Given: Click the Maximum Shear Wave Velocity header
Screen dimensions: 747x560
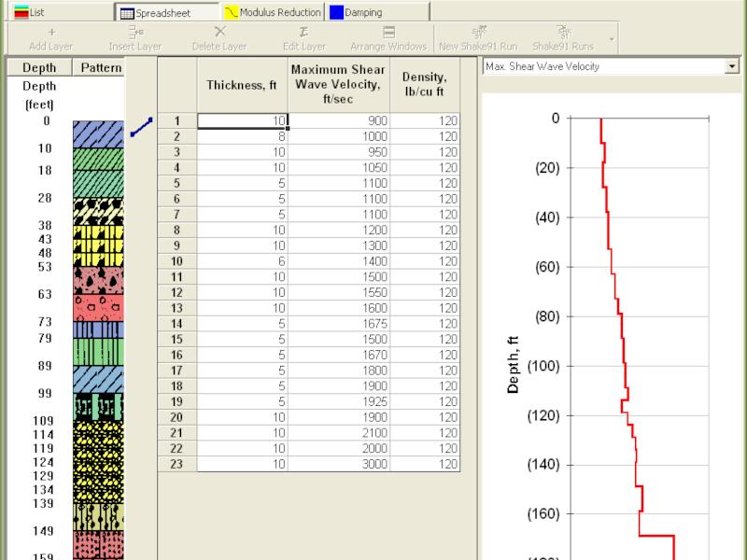Looking at the screenshot, I should point(339,85).
